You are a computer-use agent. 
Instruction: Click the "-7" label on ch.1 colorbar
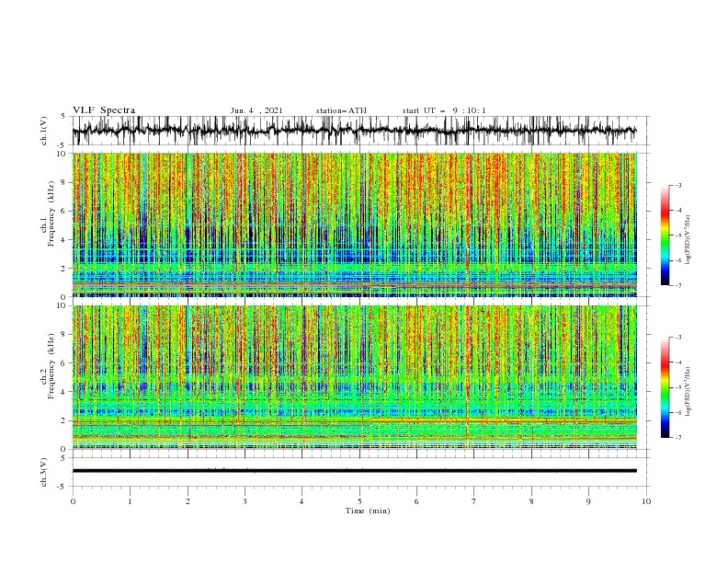click(x=677, y=285)
